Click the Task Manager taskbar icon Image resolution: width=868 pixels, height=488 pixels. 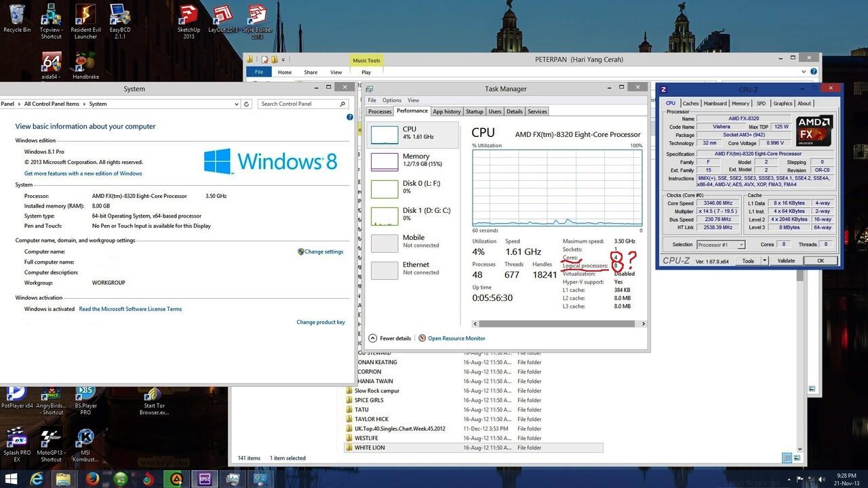tap(233, 479)
